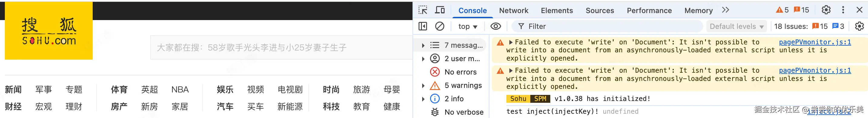Viewport: 868px width, 118px height.
Task: Click the test inject(injectKey) log line
Action: 572,112
